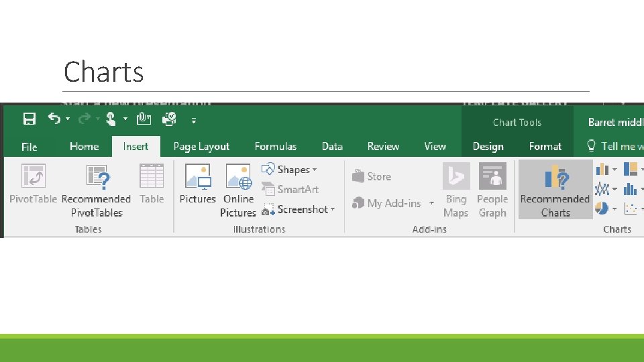
Task: Click into the Tell me search box
Action: coord(623,147)
